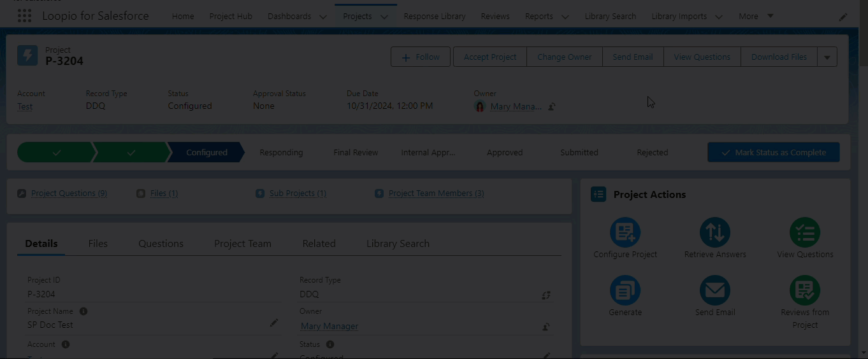Click the change Record Type icon
Screen dimensions: 868x359
tap(546, 295)
